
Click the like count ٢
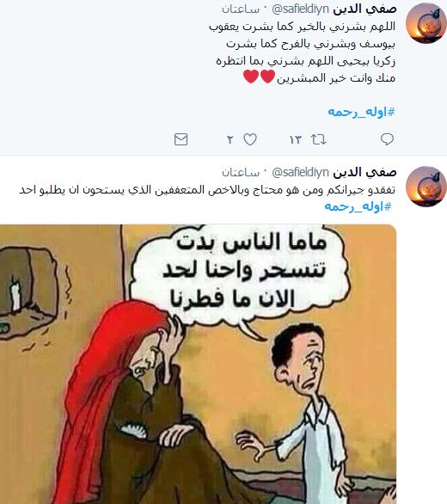230,140
